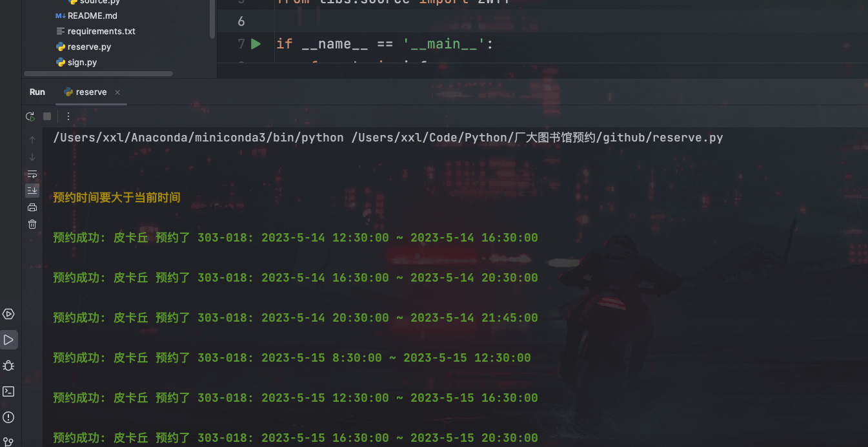This screenshot has width=868, height=447.
Task: Click the project tree vertical scrollbar
Action: [x=212, y=19]
